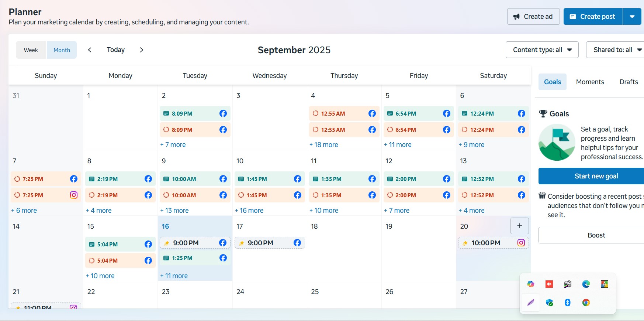Open the Moments tab
Image resolution: width=644 pixels, height=321 pixels.
[590, 82]
